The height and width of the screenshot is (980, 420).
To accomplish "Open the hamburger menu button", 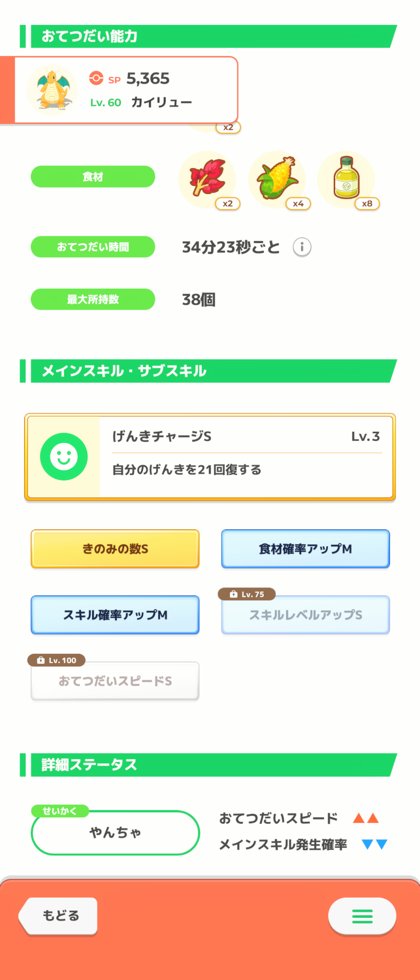I will [362, 916].
